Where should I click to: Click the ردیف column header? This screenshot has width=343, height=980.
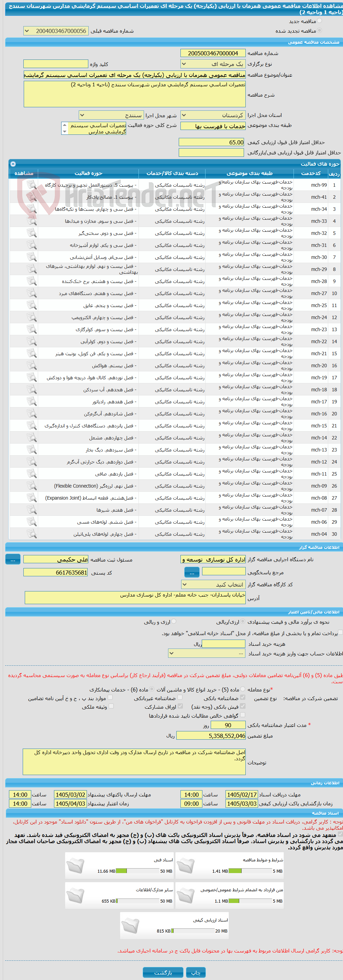click(x=334, y=174)
